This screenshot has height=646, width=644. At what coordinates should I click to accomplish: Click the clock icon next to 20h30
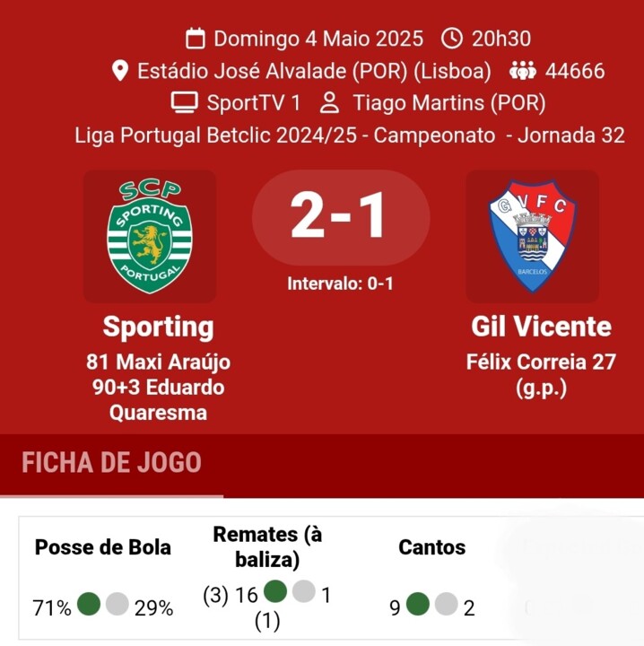click(453, 39)
